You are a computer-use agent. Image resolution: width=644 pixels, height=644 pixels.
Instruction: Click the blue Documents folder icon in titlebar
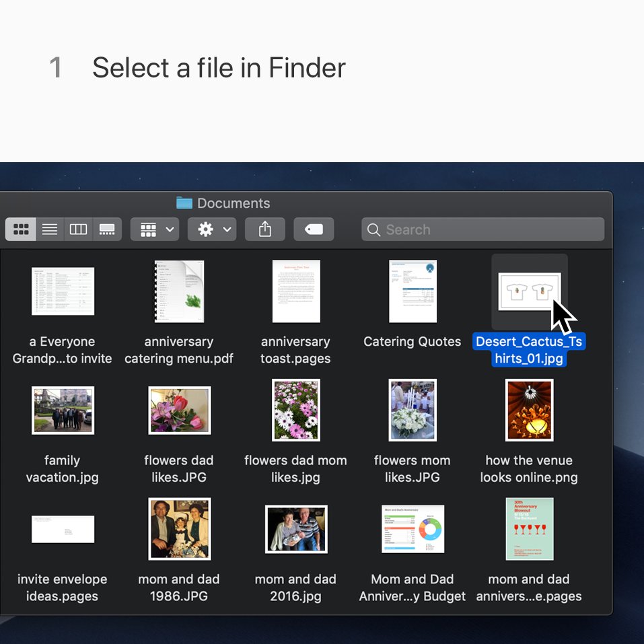coord(183,203)
